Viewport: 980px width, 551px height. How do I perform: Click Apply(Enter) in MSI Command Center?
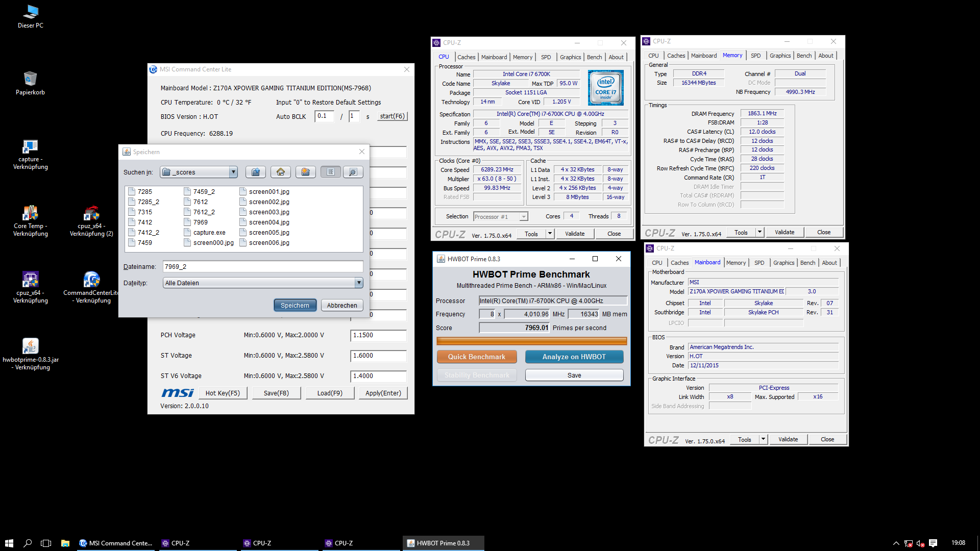tap(383, 393)
